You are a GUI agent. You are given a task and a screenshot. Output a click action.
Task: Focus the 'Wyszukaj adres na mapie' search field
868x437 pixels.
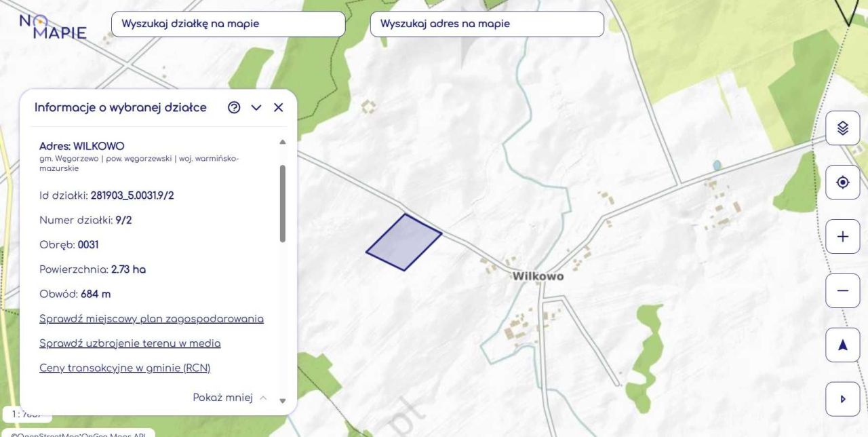click(x=487, y=24)
